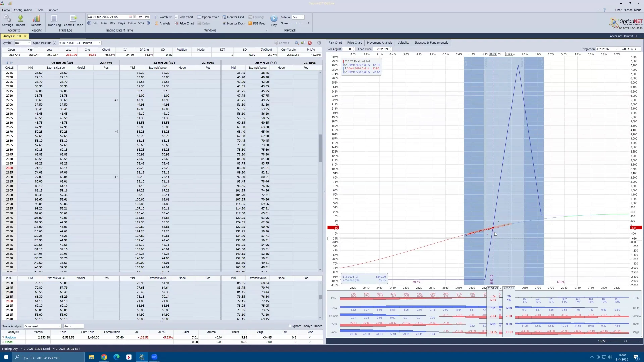
Task: Toggle Plot checkbox for Model row
Action: tap(310, 342)
